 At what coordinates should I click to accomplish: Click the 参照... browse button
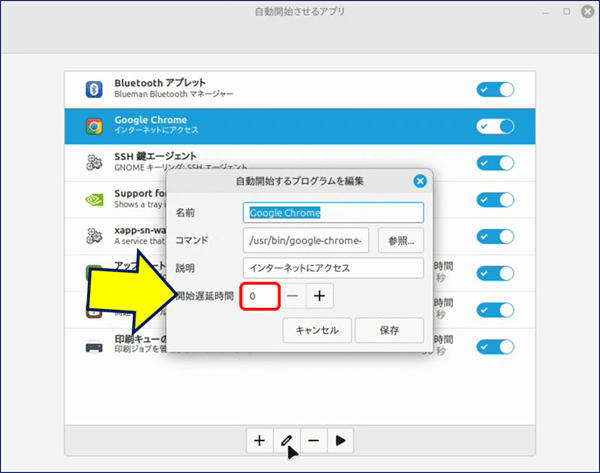(401, 240)
